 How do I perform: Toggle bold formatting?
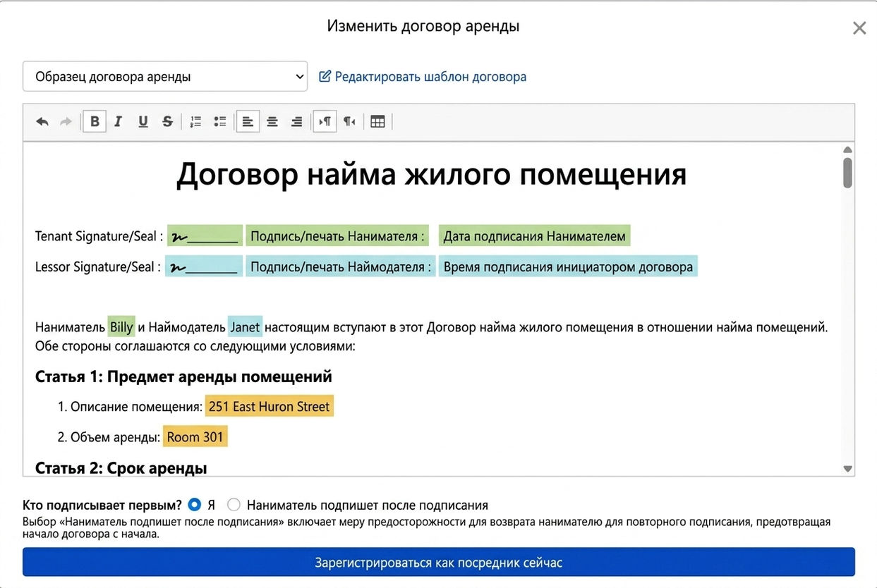coord(95,122)
